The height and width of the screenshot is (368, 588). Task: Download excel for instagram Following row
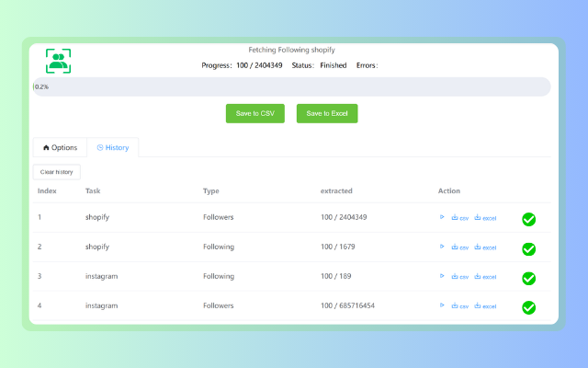(485, 276)
